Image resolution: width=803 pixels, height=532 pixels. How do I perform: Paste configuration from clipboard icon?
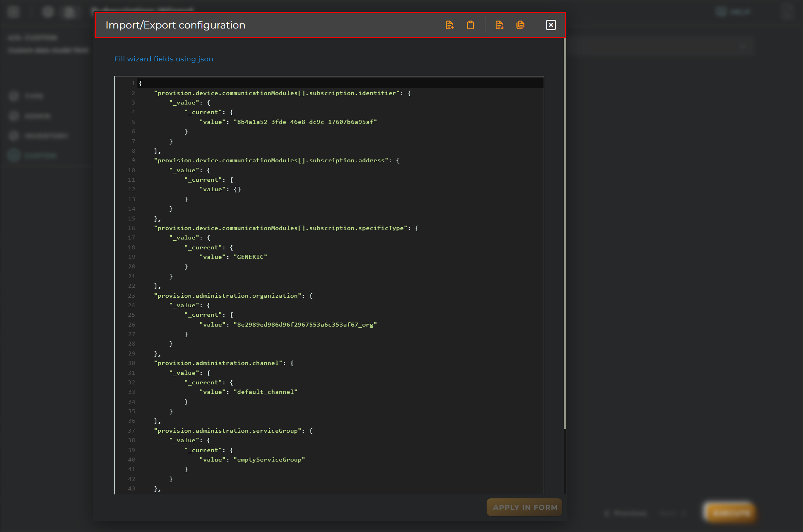tap(470, 25)
